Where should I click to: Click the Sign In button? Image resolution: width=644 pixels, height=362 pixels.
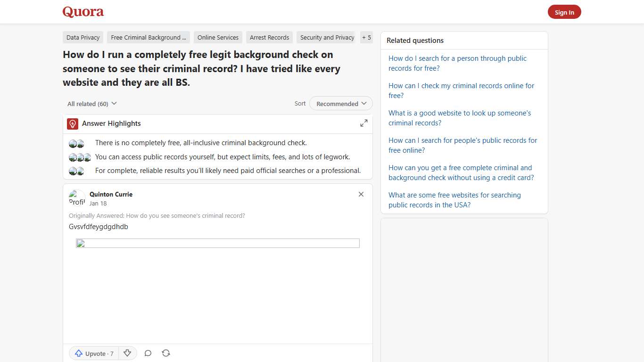(x=564, y=12)
